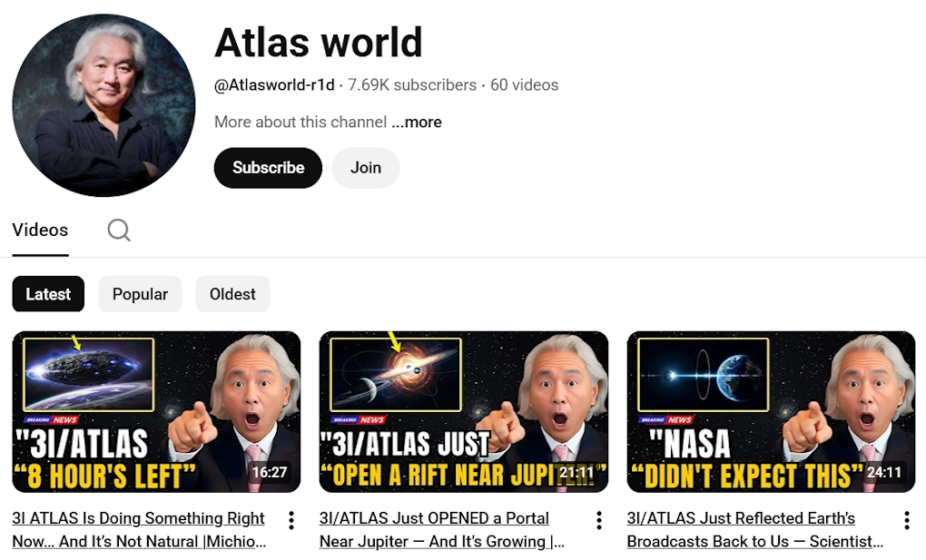This screenshot has height=560, width=926.
Task: Select the Latest sort filter
Action: 48,294
